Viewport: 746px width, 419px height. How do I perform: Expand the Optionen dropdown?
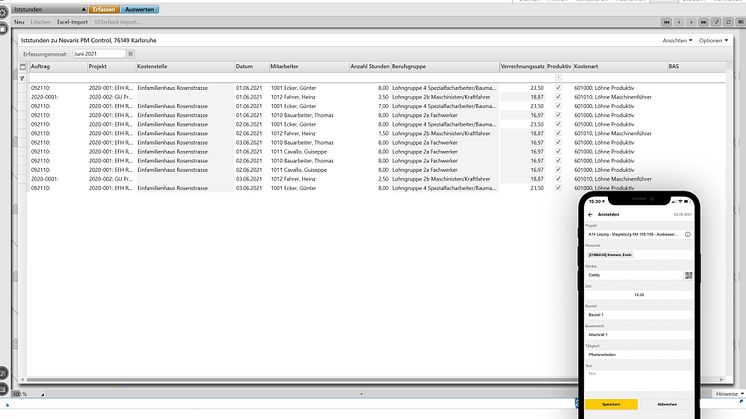[712, 41]
